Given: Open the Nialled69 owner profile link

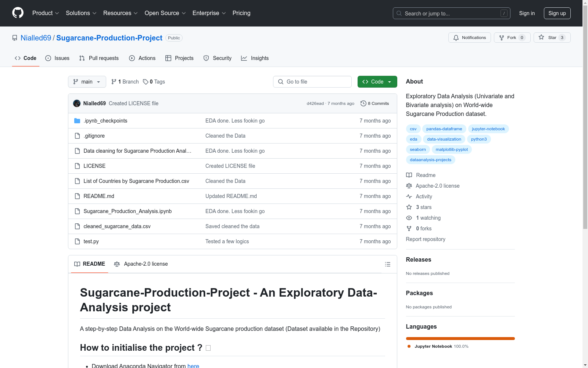Looking at the screenshot, I should [x=36, y=38].
